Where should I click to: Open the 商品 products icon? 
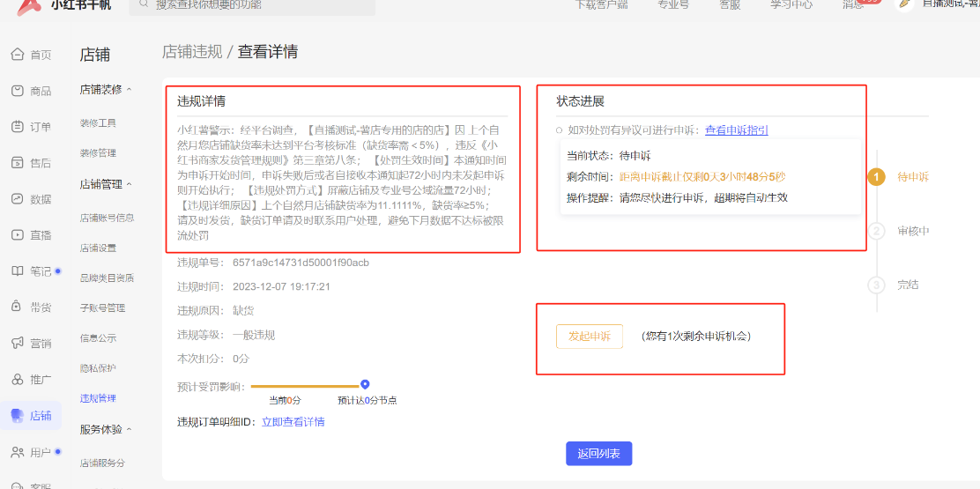[x=18, y=91]
